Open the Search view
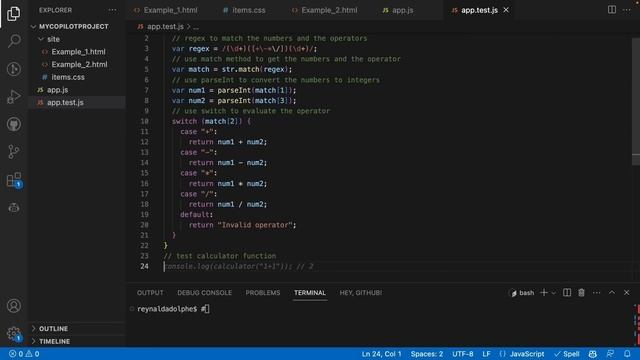The height and width of the screenshot is (360, 640). [x=13, y=40]
